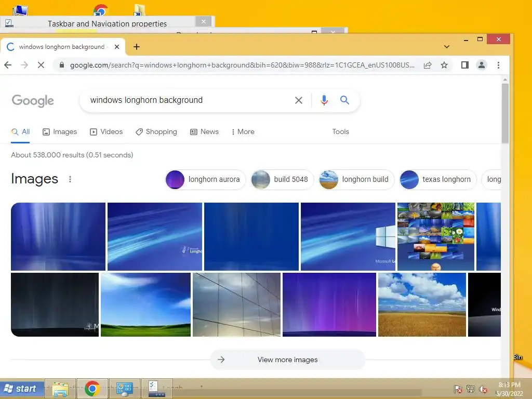Close the Taskbar and Navigation properties window
The height and width of the screenshot is (399, 532).
pyautogui.click(x=204, y=22)
